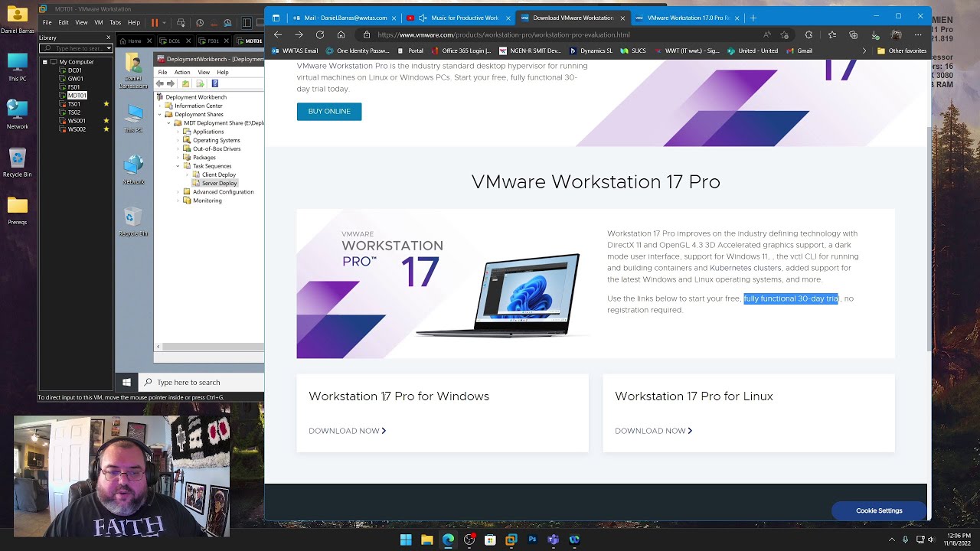
Task: Expand Operating Systems node
Action: (178, 140)
